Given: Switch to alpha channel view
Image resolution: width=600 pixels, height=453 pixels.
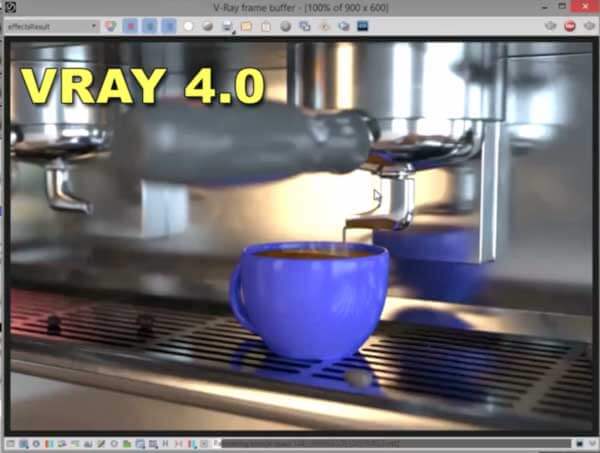Looking at the screenshot, I should point(188,26).
